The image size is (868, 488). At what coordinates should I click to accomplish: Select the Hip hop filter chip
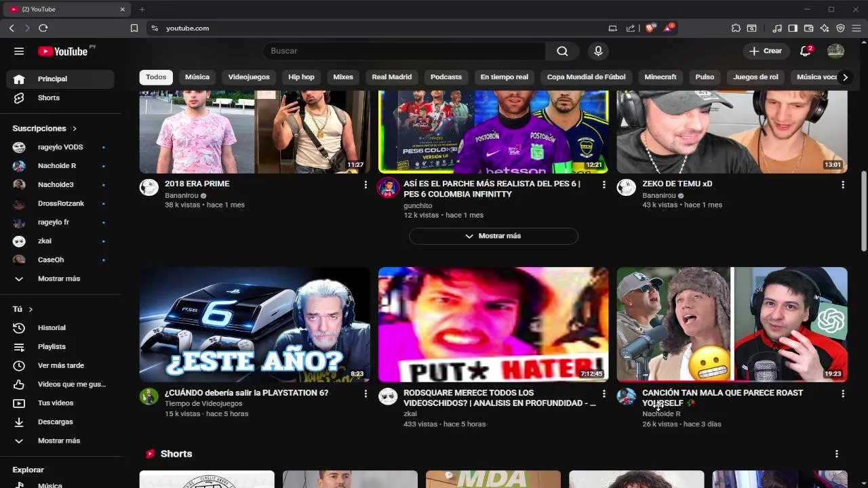[x=301, y=77]
